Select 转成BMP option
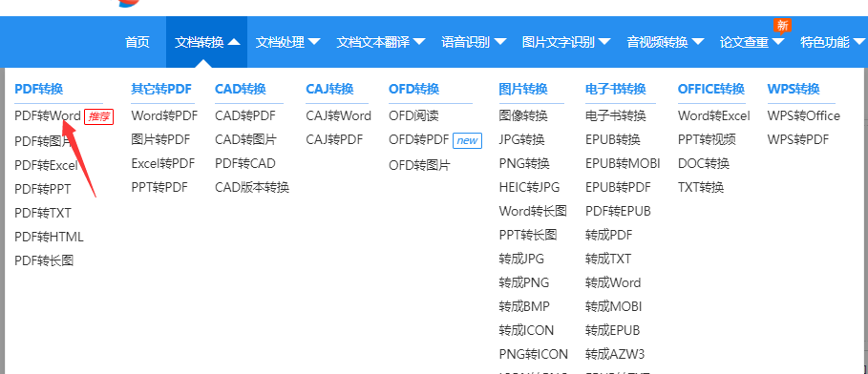 523,306
